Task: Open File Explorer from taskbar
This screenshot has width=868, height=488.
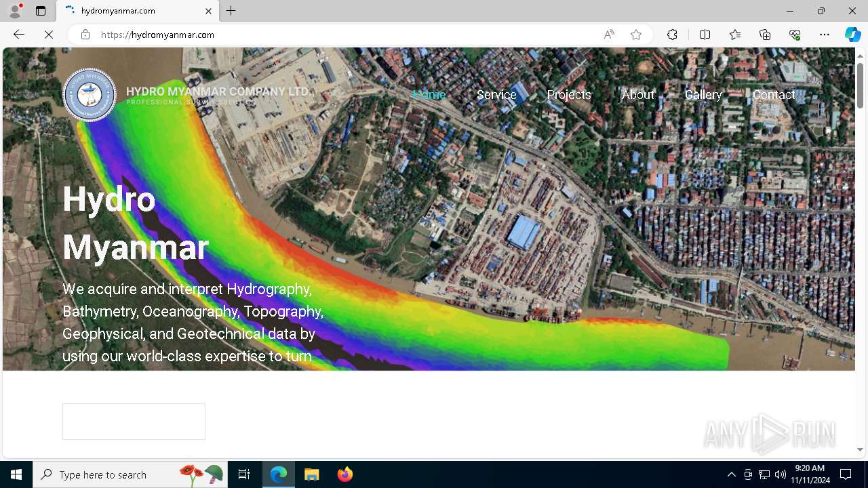Action: [x=312, y=474]
